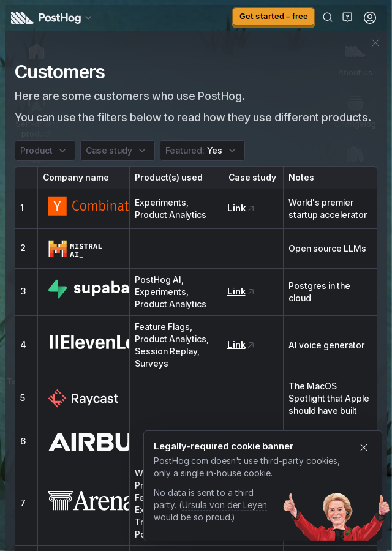Click the ElevenLabs logo

pos(89,343)
